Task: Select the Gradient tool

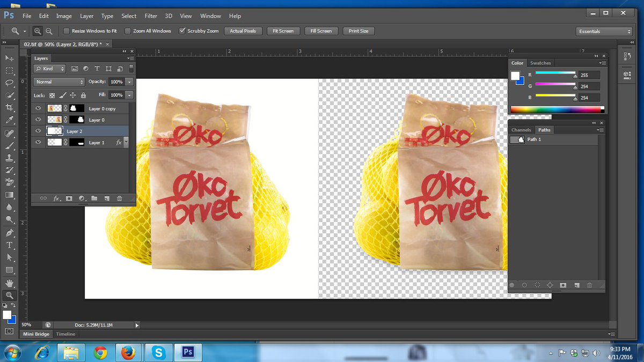Action: pos(9,195)
